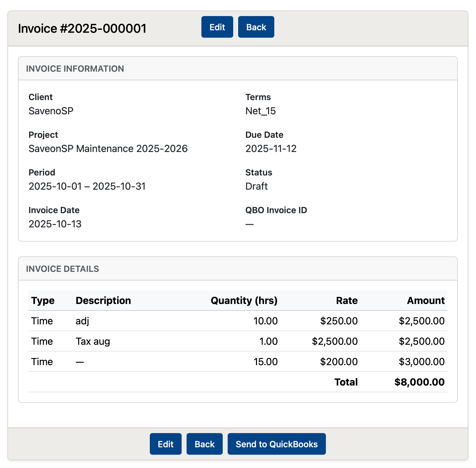Select the client name SavenoSP

click(x=51, y=111)
